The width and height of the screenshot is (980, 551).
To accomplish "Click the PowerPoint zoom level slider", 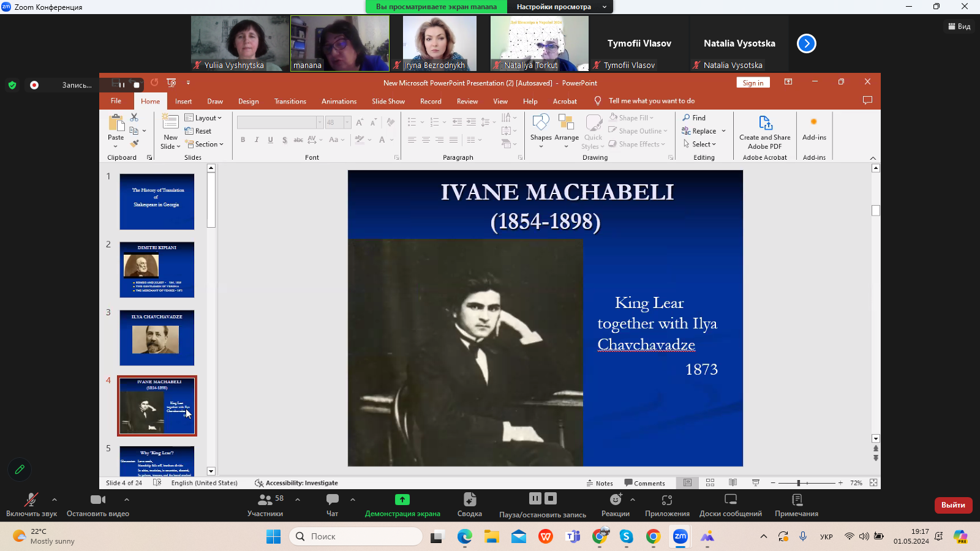I will coord(799,483).
